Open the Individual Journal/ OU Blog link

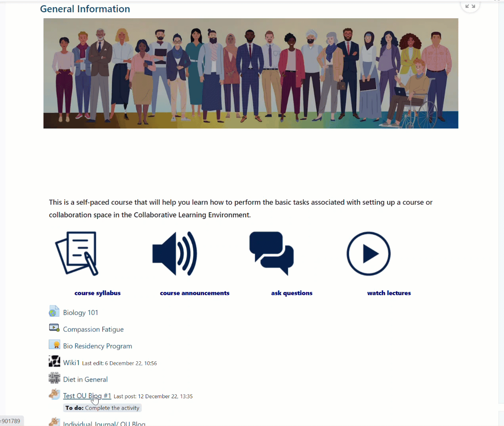104,423
